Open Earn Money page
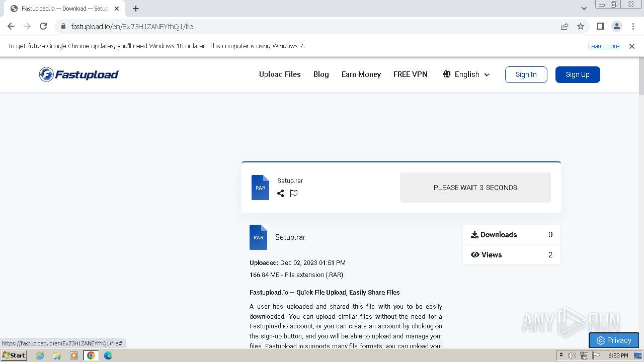The height and width of the screenshot is (362, 644). 361,74
